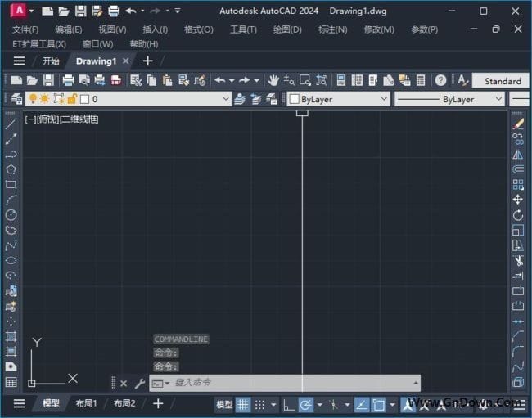
Task: Open the 文件(F) menu
Action: 25,29
